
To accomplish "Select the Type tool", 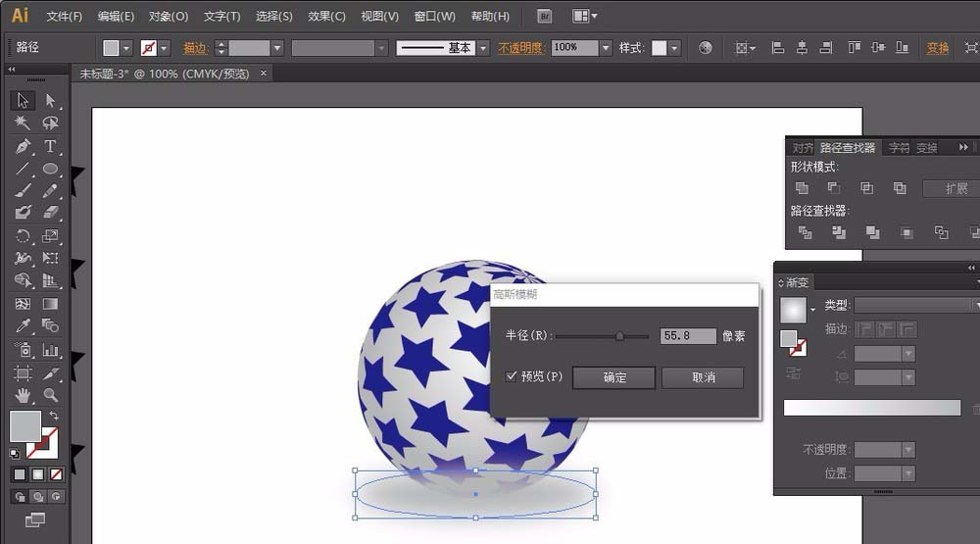I will pyautogui.click(x=50, y=146).
